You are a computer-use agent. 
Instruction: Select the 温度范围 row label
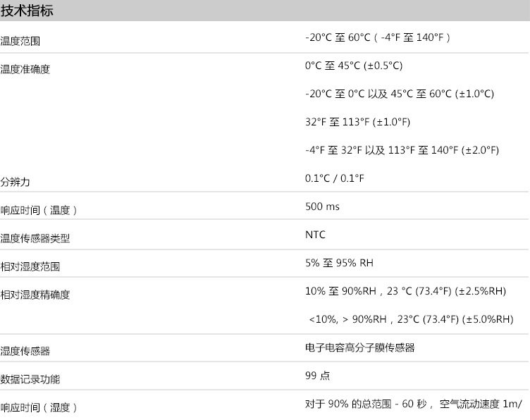click(20, 42)
